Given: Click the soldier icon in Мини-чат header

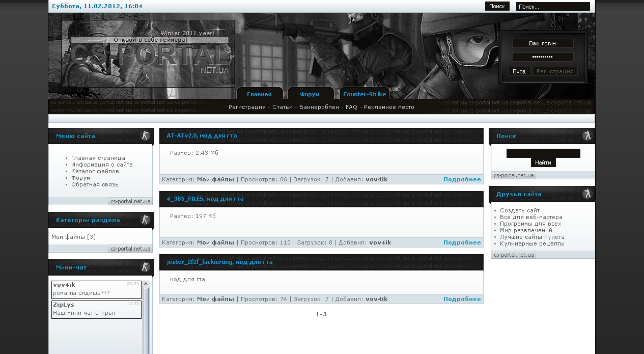Looking at the screenshot, I should pyautogui.click(x=146, y=267).
